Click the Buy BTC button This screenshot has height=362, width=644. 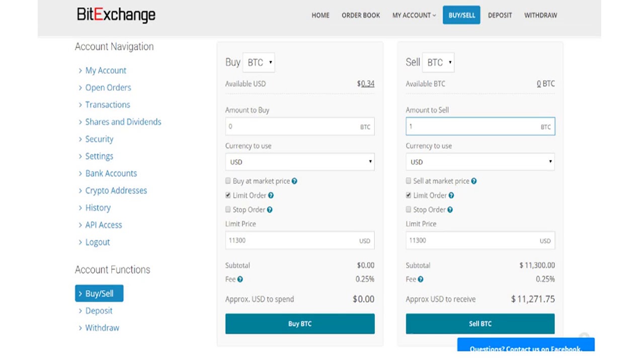300,324
